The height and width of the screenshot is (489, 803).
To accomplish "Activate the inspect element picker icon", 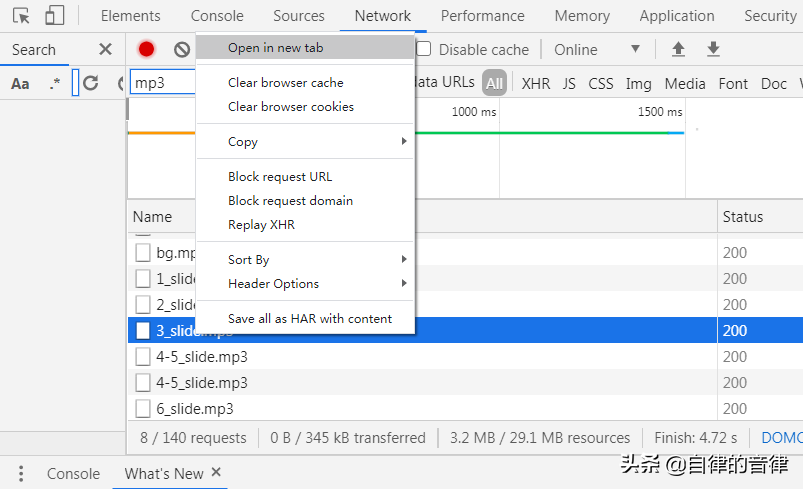I will [x=22, y=16].
